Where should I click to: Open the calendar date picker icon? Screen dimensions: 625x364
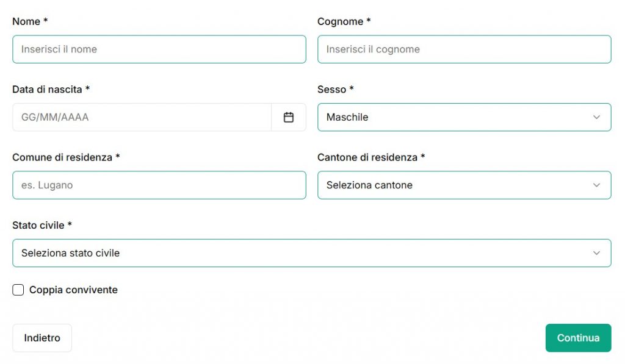tap(289, 117)
